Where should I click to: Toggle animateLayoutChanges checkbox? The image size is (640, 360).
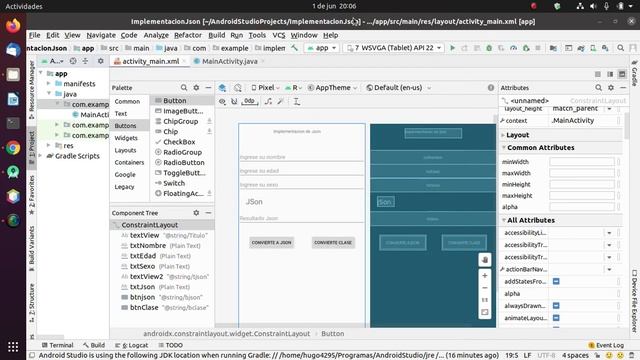pyautogui.click(x=556, y=318)
